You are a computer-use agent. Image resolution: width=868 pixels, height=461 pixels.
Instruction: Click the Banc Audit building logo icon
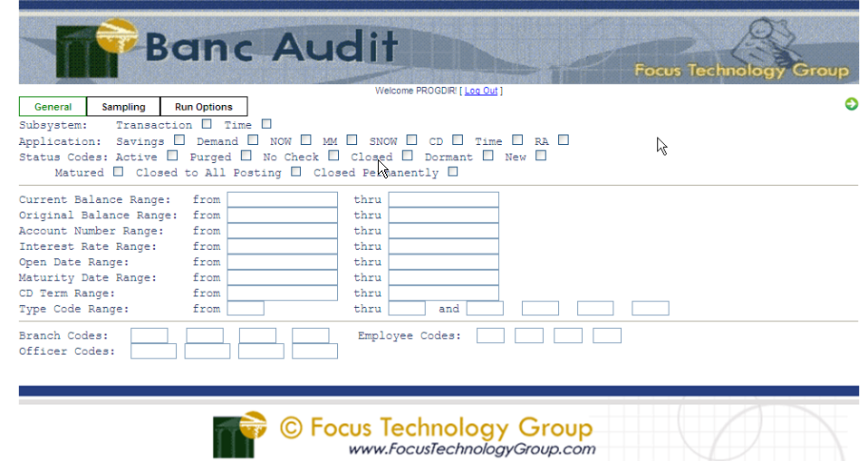tap(97, 49)
